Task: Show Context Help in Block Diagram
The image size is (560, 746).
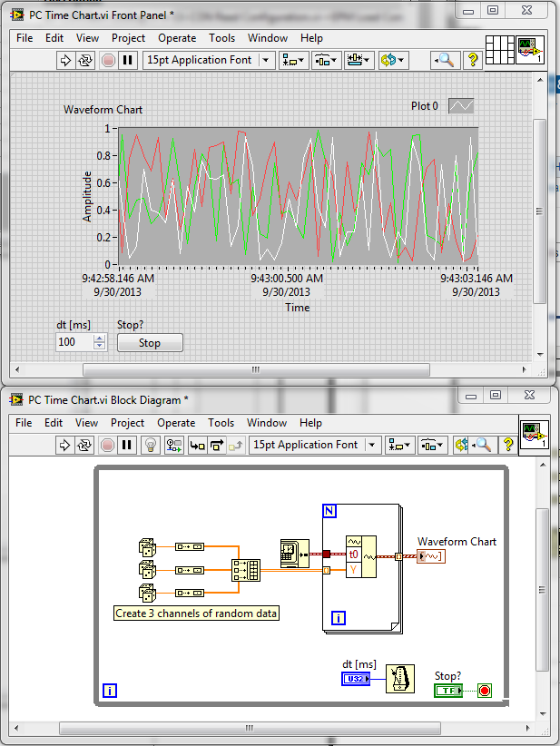Action: click(507, 446)
